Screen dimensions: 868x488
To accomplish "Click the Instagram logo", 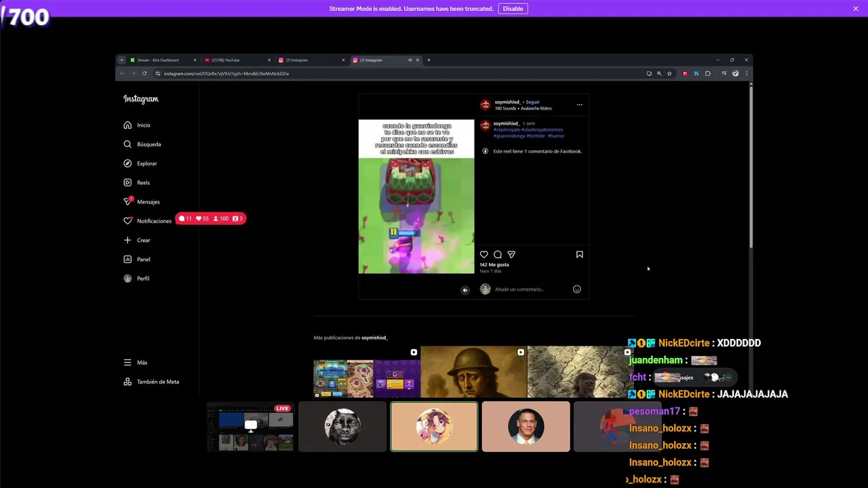I will tap(140, 99).
